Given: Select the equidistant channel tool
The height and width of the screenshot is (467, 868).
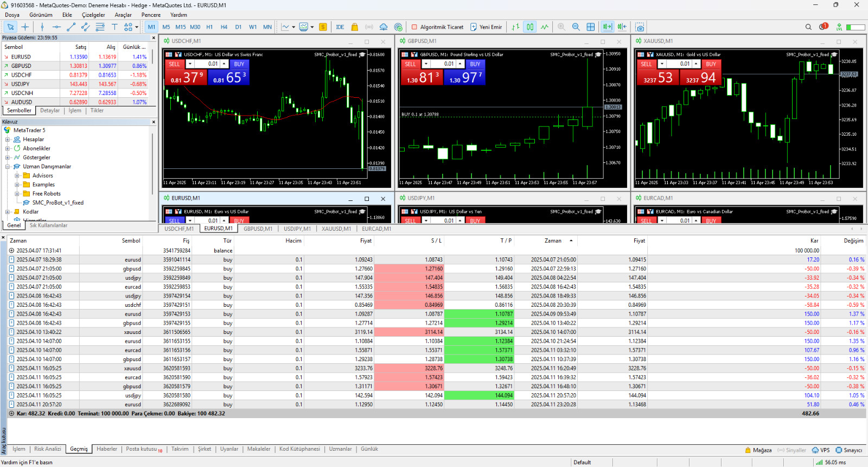Looking at the screenshot, I should (x=85, y=27).
